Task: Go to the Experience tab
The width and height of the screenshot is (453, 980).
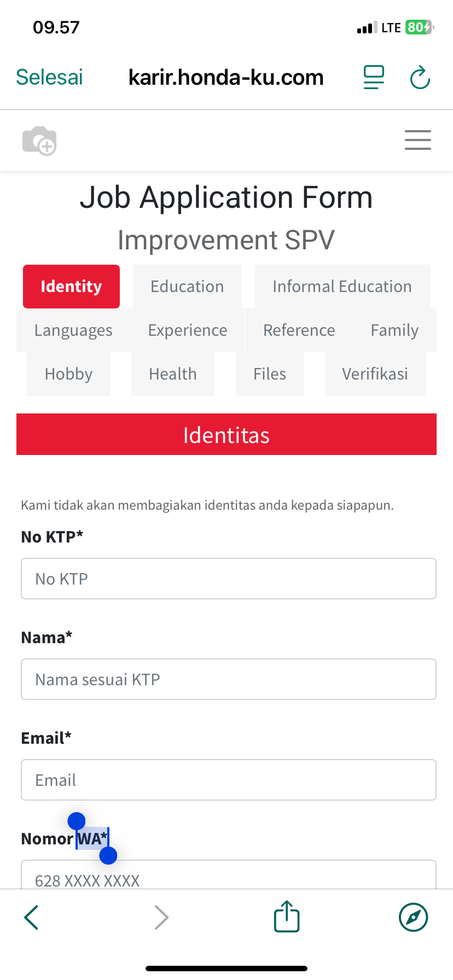Action: 188,330
